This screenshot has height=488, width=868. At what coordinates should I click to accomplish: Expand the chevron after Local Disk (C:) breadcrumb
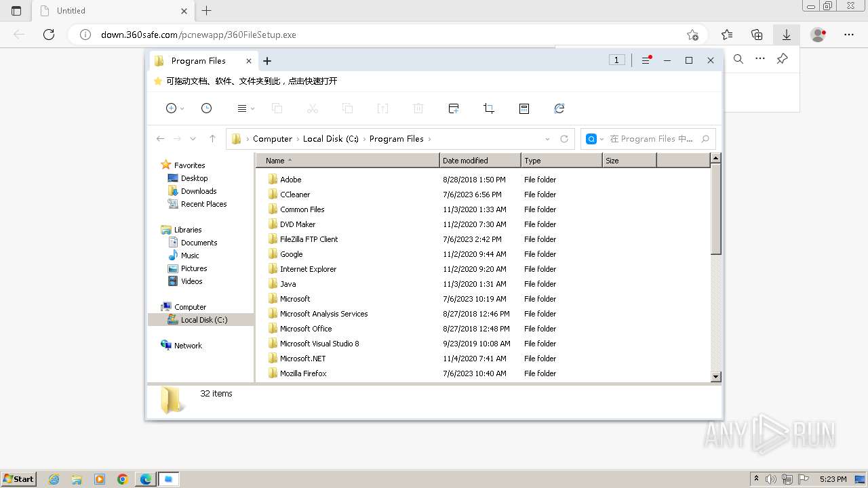(364, 139)
